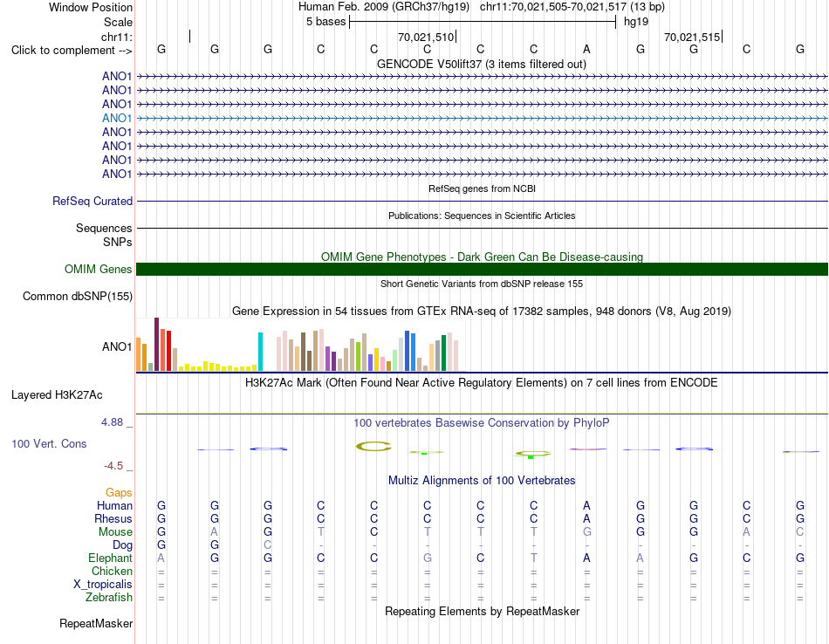Click 'Short Genetic Variants from dbSNP release 155'

482,284
